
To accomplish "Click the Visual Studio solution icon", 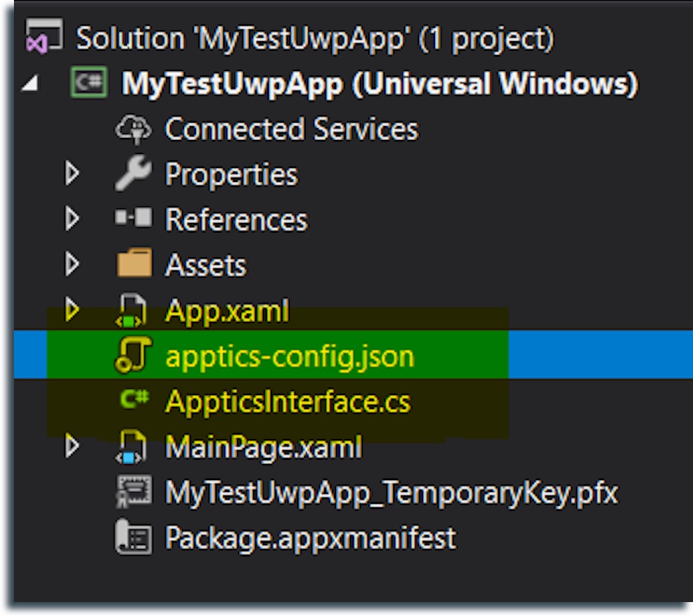I will 44,37.
